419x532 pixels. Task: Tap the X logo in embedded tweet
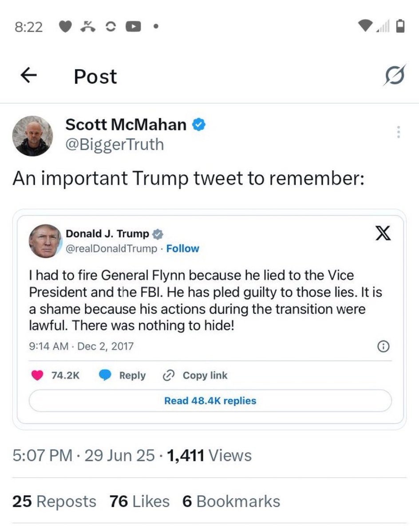[383, 234]
